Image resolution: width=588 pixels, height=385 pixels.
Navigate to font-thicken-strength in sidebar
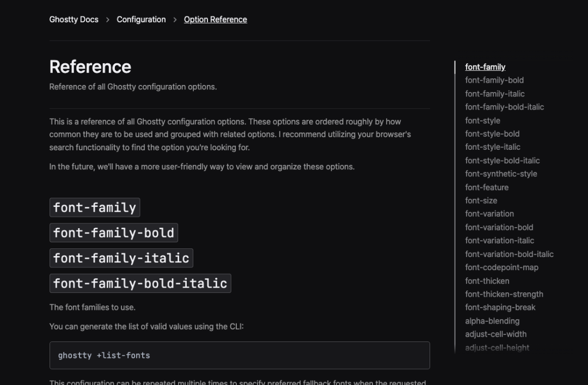click(504, 294)
